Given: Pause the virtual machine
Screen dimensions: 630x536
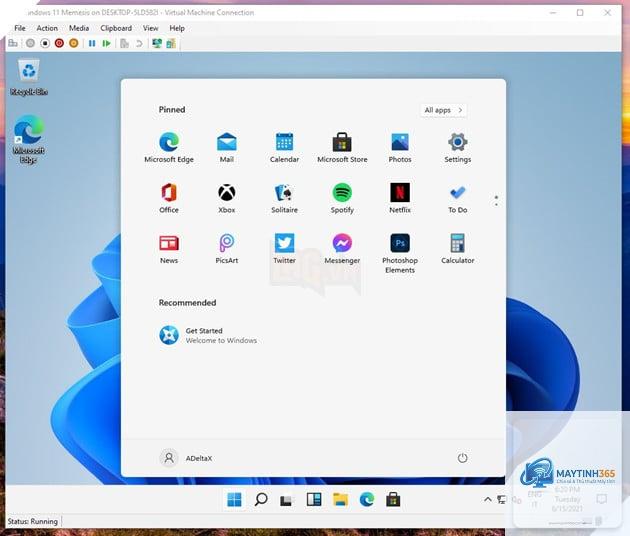Looking at the screenshot, I should 92,43.
